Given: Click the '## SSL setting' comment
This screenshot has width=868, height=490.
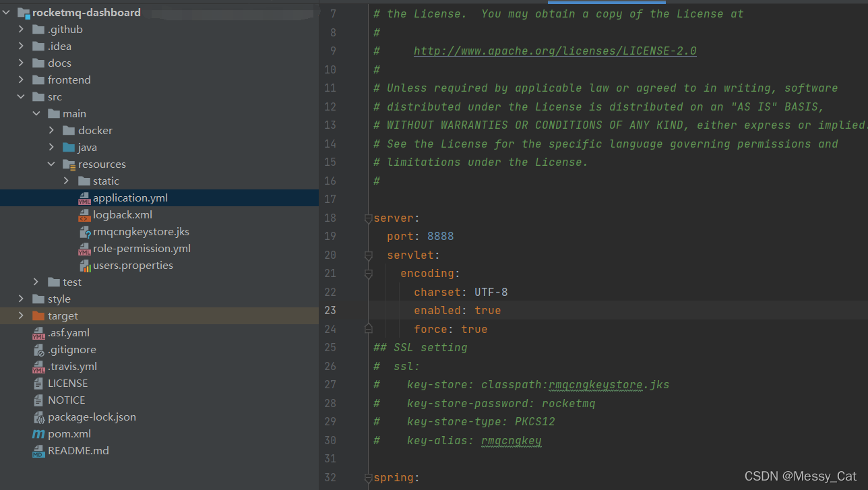Looking at the screenshot, I should click(421, 348).
